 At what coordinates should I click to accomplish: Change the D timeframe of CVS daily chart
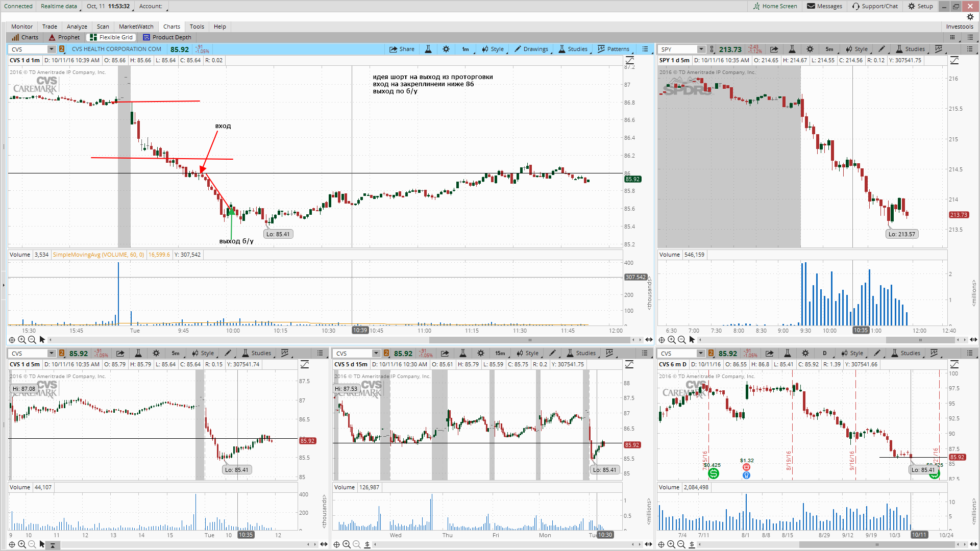pos(825,353)
